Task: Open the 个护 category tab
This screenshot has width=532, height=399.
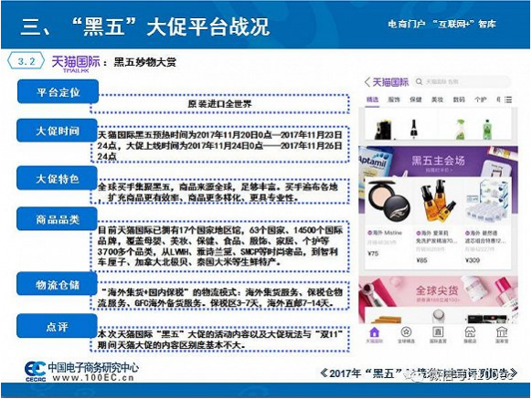Action: (481, 100)
